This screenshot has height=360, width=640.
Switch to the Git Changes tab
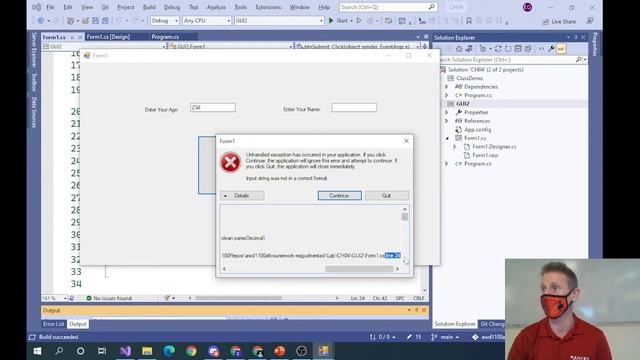492,324
